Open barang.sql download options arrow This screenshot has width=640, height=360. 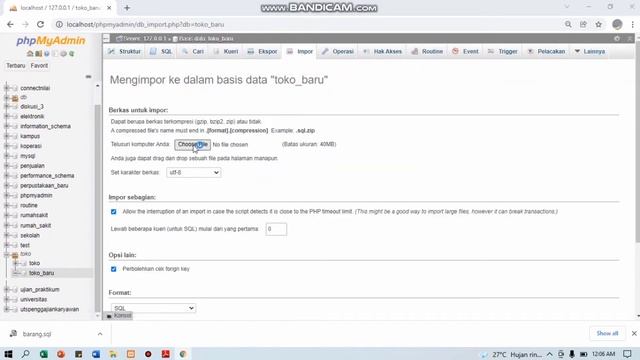pos(100,334)
